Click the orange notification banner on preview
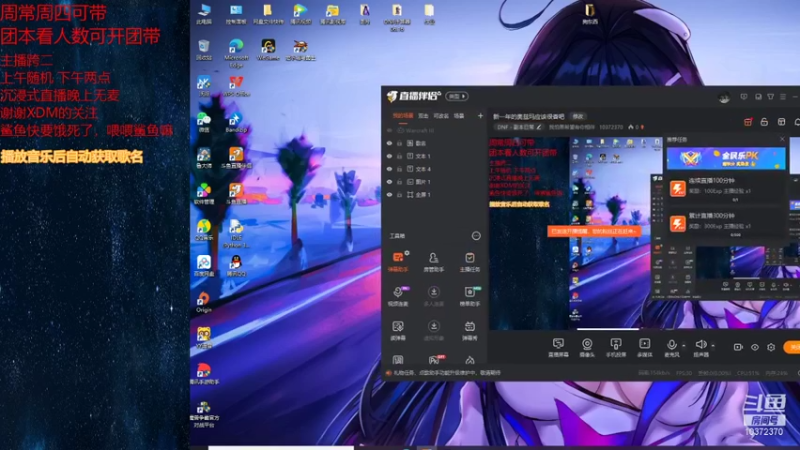 tap(594, 231)
